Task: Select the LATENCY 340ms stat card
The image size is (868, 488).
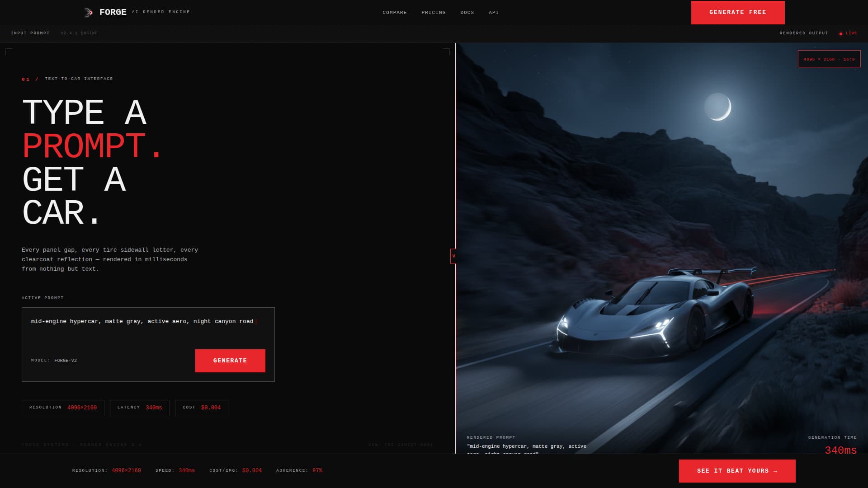Action: pyautogui.click(x=139, y=408)
